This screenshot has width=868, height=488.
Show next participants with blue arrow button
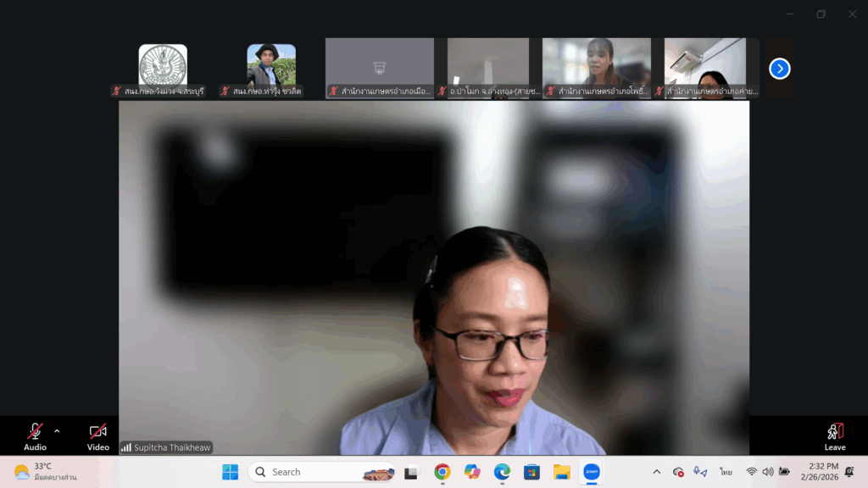(x=779, y=69)
